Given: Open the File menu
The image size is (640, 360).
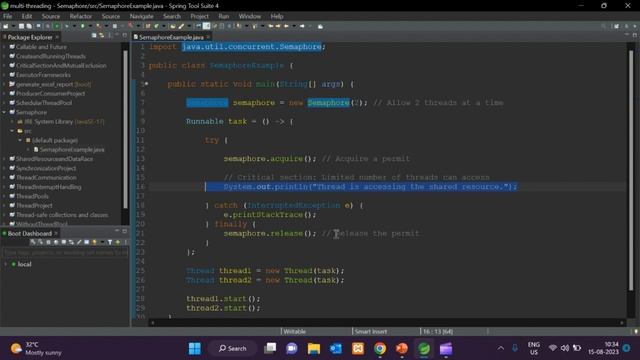Looking at the screenshot, I should coord(7,16).
